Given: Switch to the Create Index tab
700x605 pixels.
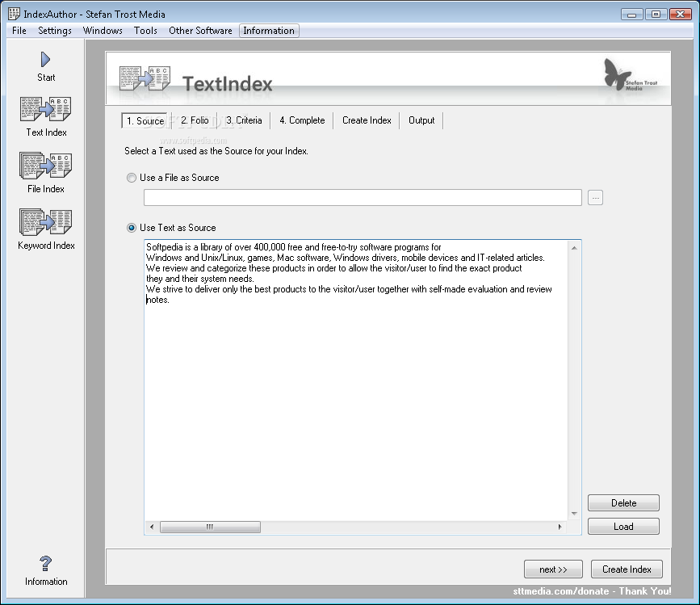Looking at the screenshot, I should [367, 120].
